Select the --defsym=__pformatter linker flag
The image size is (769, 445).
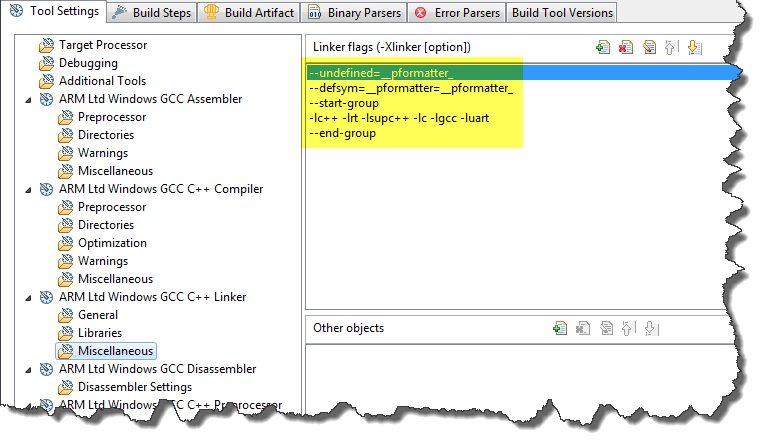411,88
